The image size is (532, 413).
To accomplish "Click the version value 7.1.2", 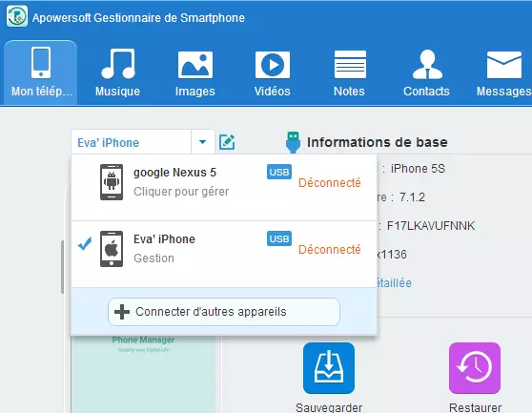I will (x=412, y=197).
